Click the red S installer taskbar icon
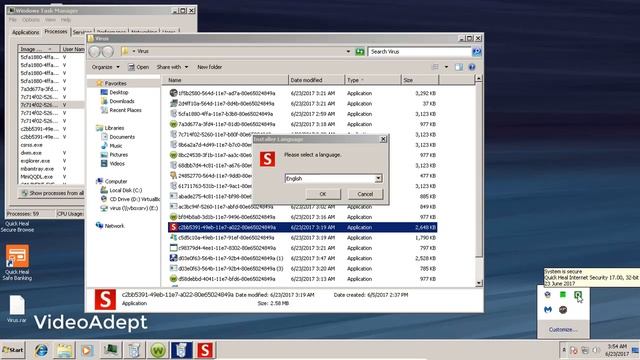640x360 pixels. click(205, 350)
